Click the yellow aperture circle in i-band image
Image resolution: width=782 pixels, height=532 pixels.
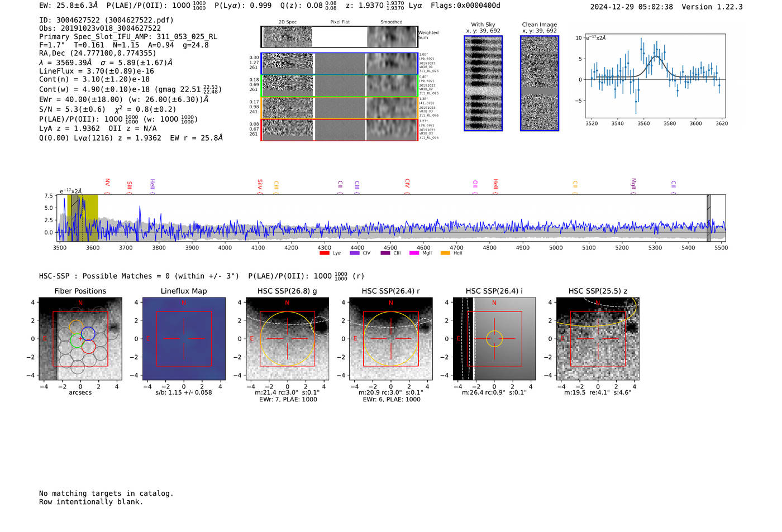point(494,339)
